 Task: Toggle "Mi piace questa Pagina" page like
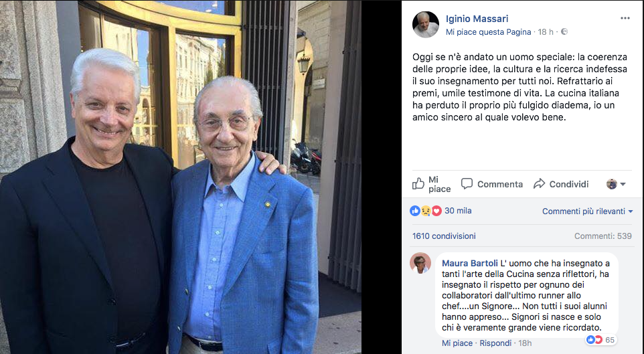click(488, 31)
